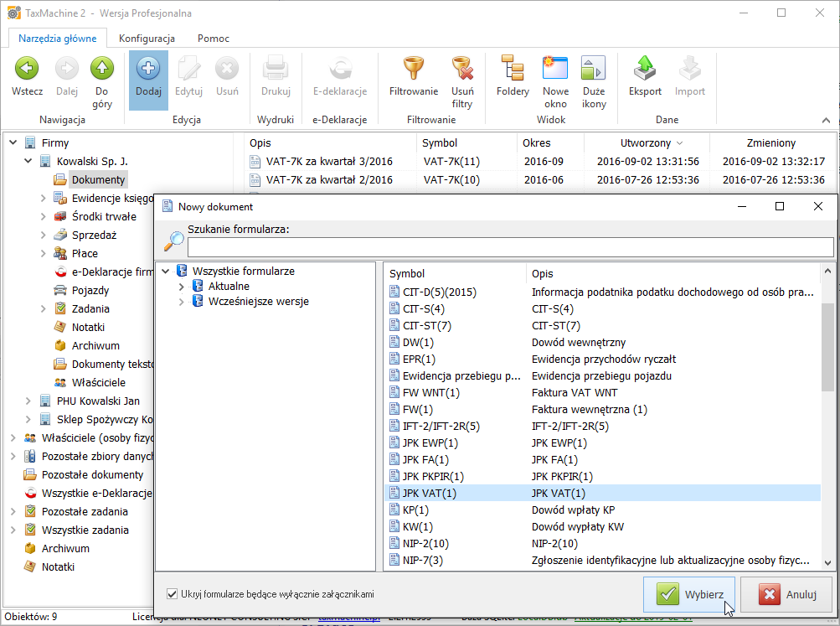Open Właściciele under Kowalski Sp. J.

pos(99,383)
